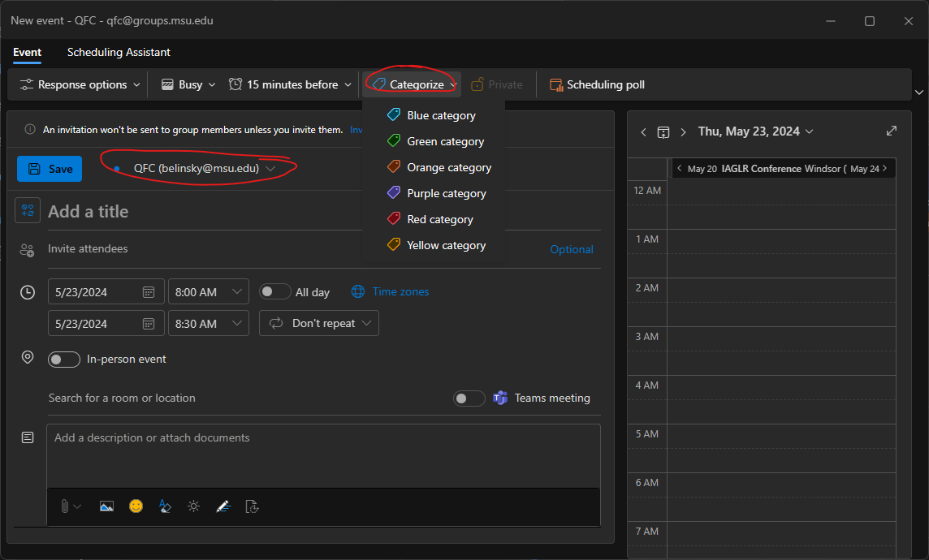Insert a picture using the image icon
929x560 pixels.
pyautogui.click(x=106, y=506)
